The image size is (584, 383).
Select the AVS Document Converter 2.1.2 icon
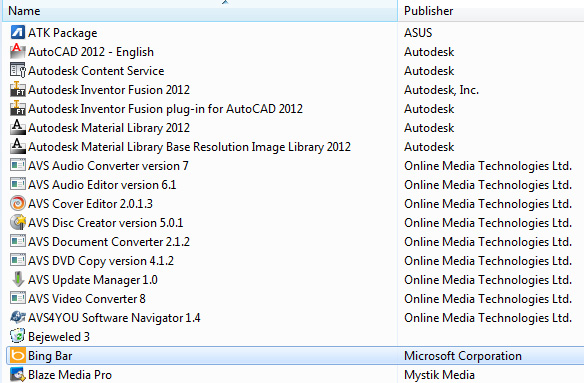pyautogui.click(x=18, y=241)
